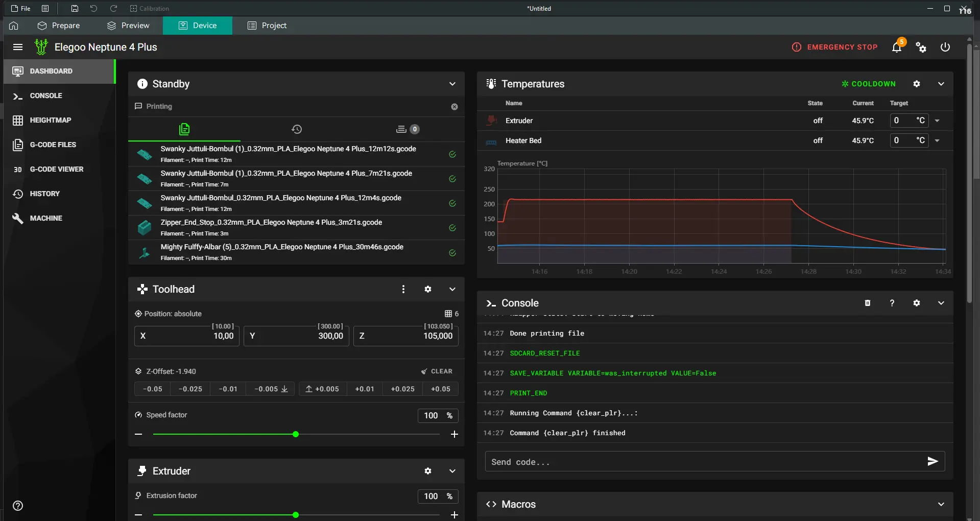Collapse the Toolhead panel chevron
This screenshot has width=980, height=521.
pyautogui.click(x=452, y=289)
